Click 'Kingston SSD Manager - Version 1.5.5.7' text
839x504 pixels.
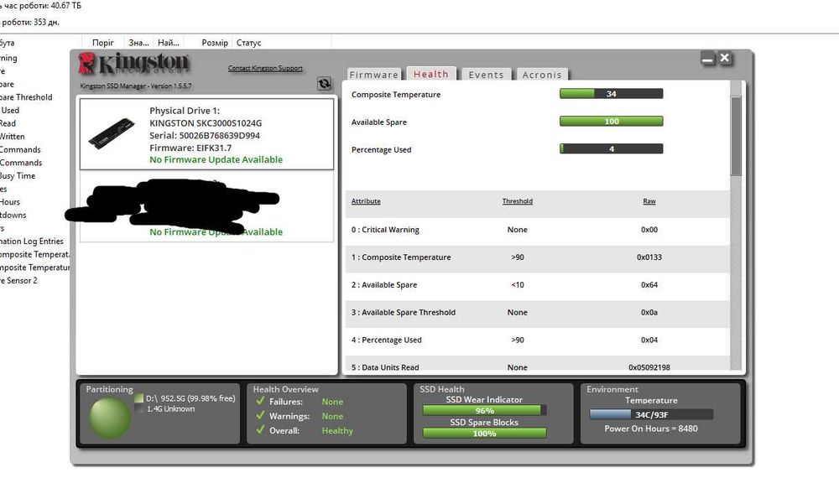click(135, 86)
